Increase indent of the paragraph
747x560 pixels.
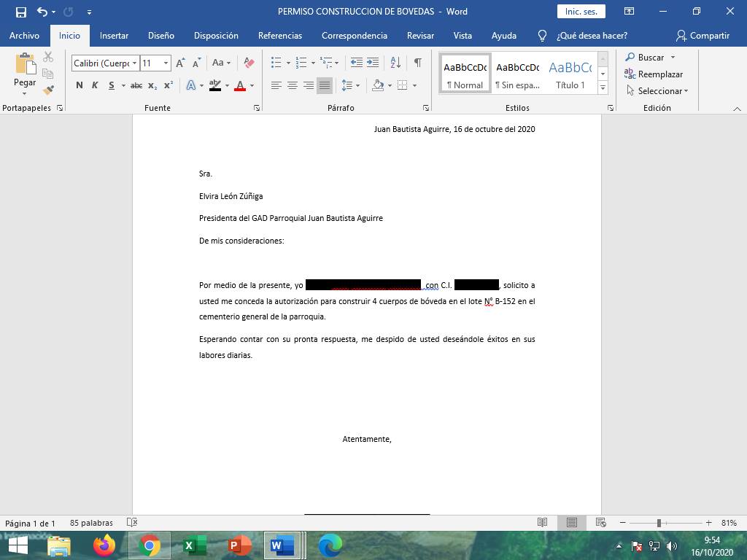point(373,63)
